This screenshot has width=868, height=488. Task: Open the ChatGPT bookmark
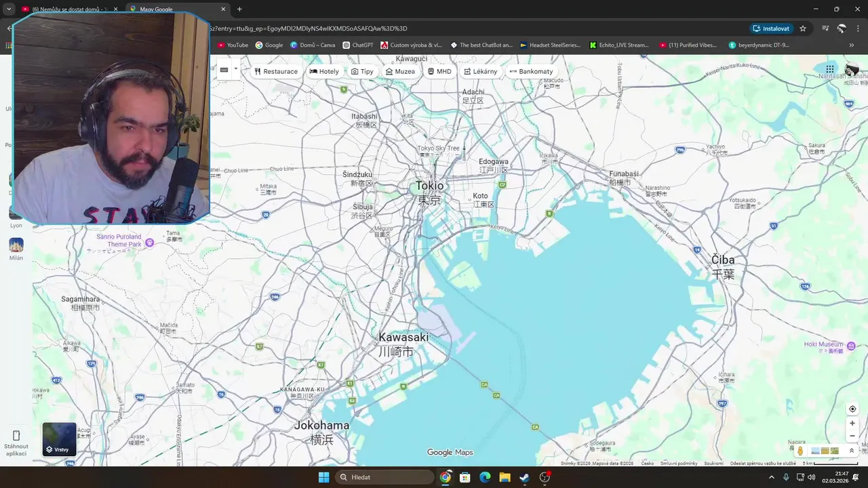click(x=358, y=45)
